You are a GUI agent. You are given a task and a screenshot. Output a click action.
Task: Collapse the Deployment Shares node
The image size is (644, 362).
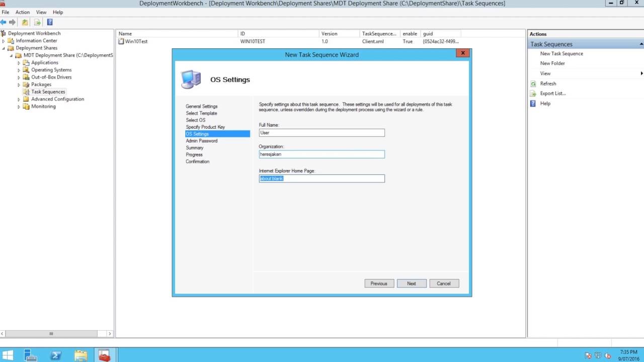(x=4, y=48)
